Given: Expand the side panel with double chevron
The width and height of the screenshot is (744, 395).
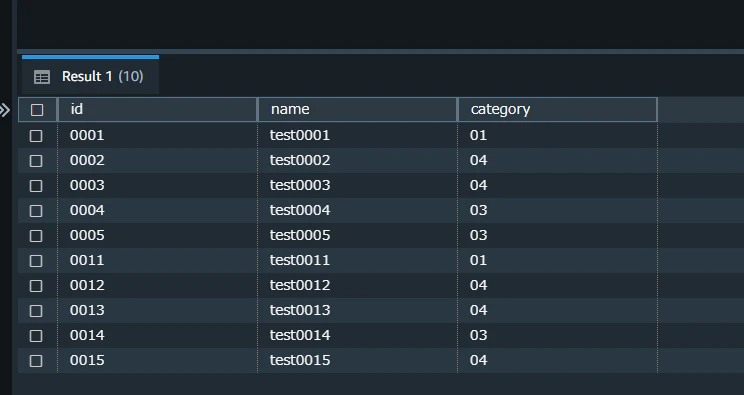Looking at the screenshot, I should pos(5,110).
